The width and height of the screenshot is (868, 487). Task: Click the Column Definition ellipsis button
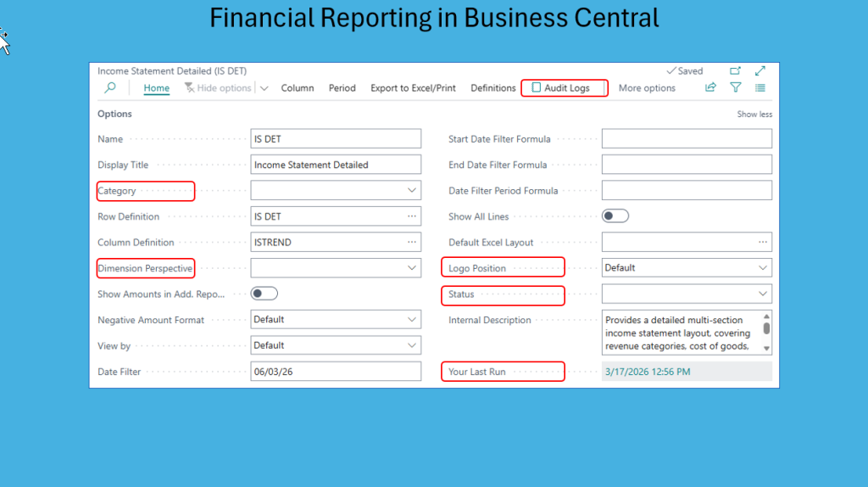(x=412, y=243)
